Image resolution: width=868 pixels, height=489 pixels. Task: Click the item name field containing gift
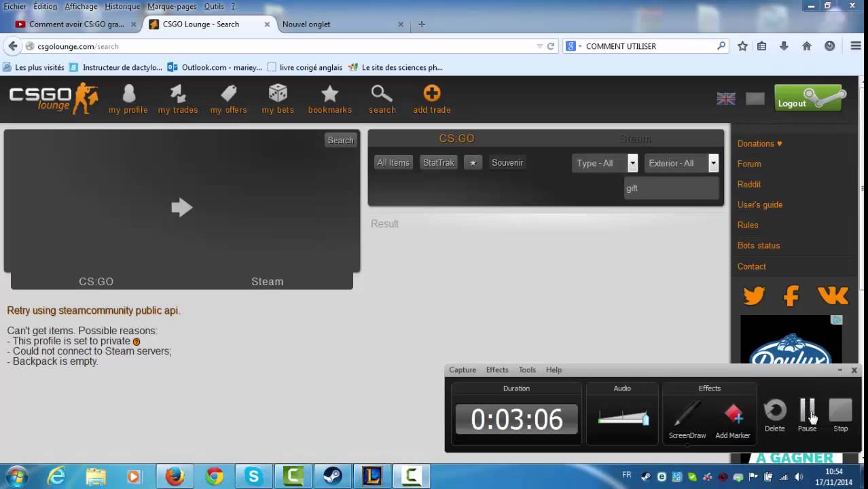[x=671, y=188]
